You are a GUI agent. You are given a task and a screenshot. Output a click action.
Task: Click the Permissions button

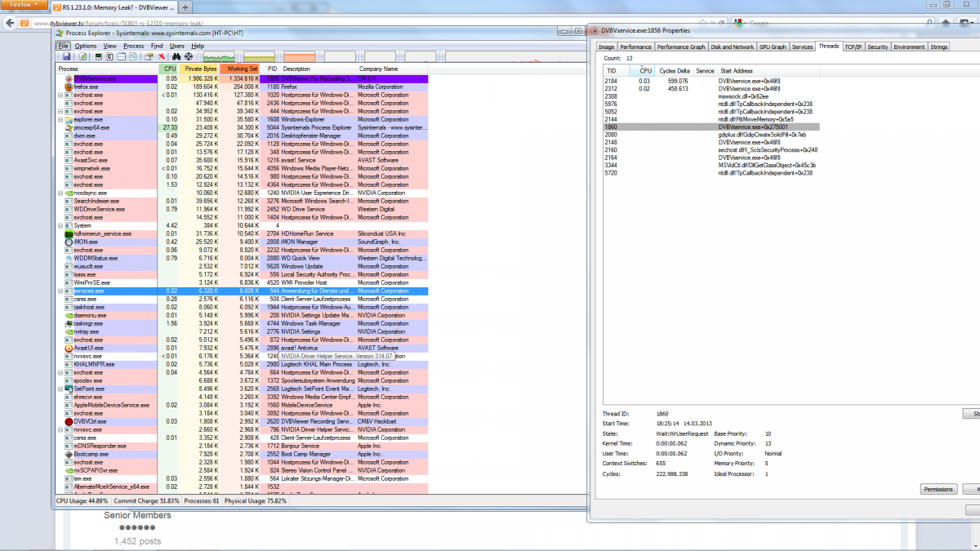pos(938,489)
